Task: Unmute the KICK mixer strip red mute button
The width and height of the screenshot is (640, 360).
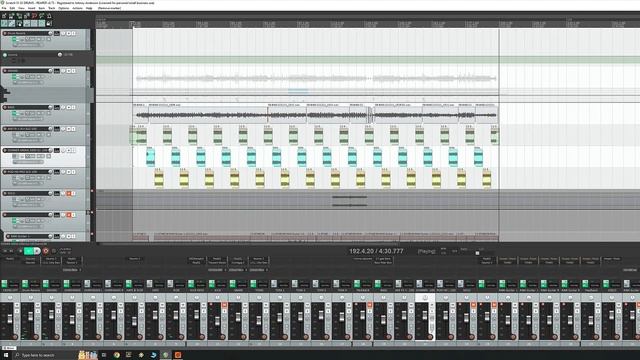Action: 224,305
